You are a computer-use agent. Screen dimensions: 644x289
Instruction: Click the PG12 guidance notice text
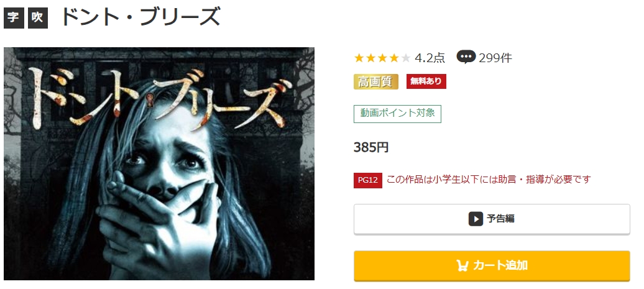pos(489,180)
